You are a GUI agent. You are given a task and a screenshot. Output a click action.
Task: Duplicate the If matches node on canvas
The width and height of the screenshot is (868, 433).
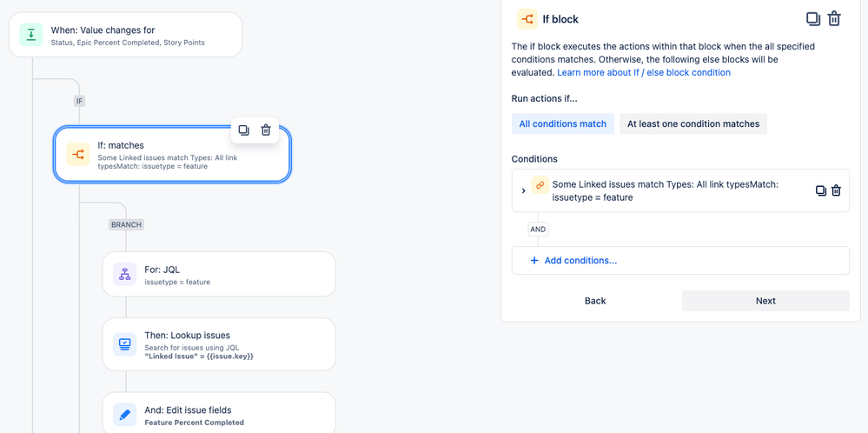[x=243, y=130]
